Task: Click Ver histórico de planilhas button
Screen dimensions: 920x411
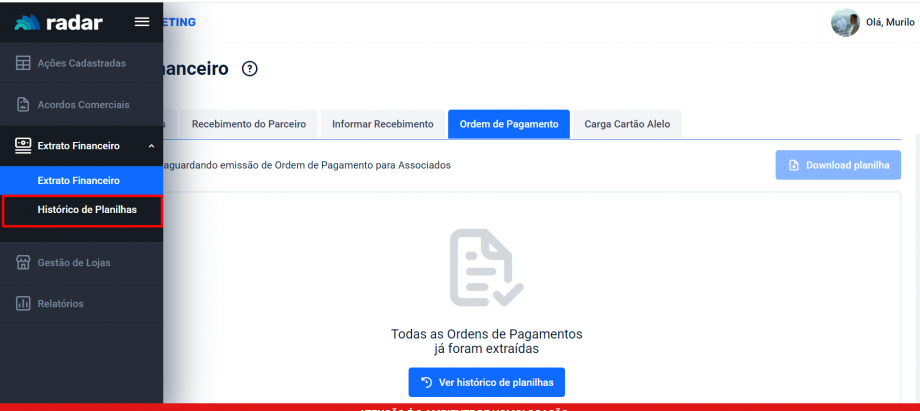Action: (486, 382)
